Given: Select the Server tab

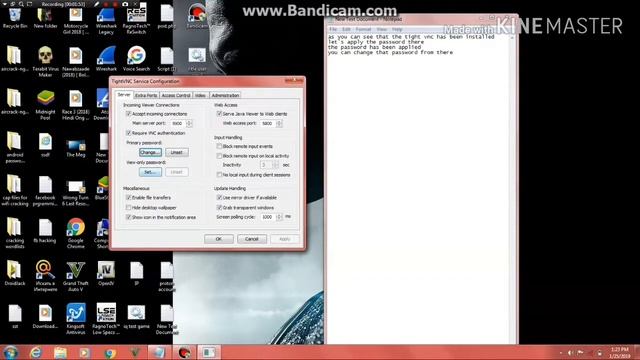Looking at the screenshot, I should tap(124, 95).
